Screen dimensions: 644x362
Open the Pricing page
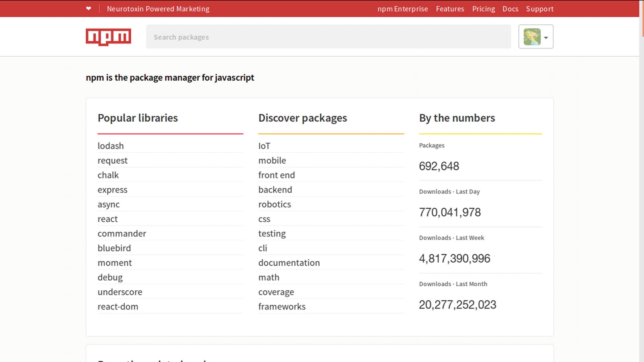tap(483, 9)
